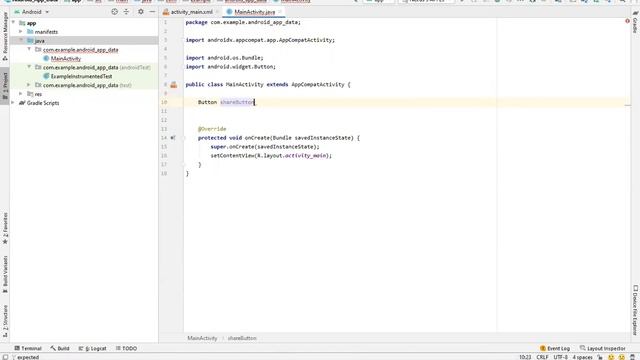Open the Structure side tool window
Screen dimensions: 640x360
coord(5,321)
